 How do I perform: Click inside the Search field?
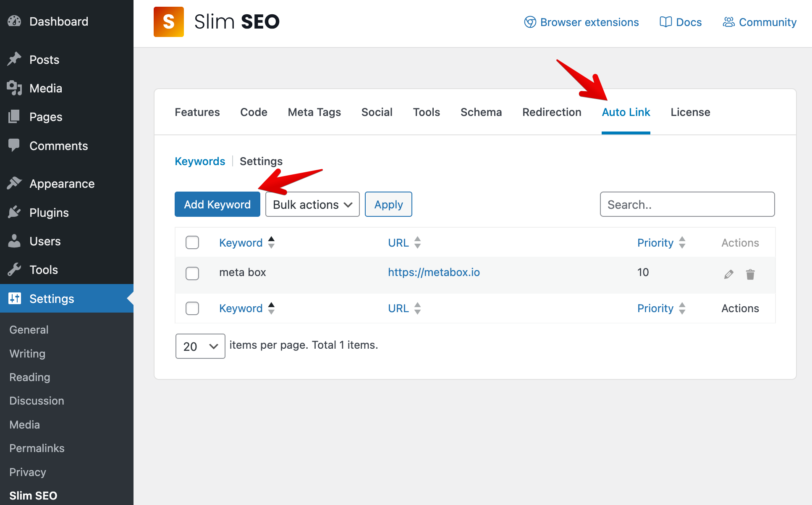point(687,204)
